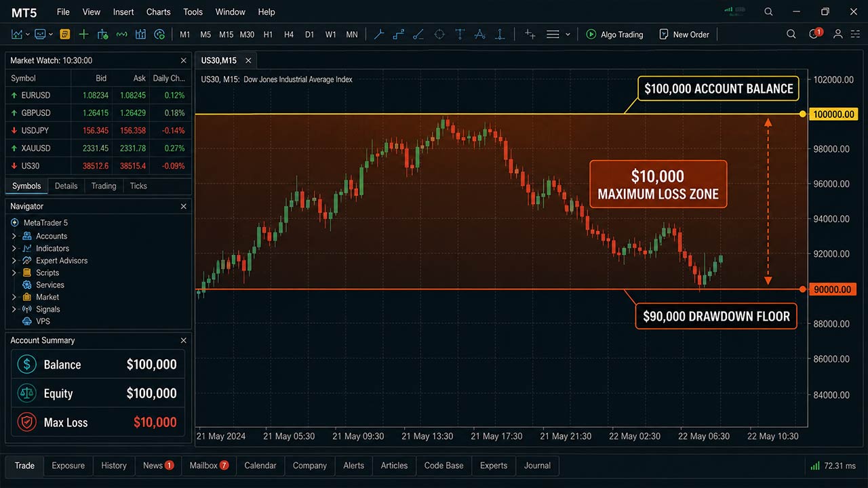
Task: Open the Journal tab
Action: coord(537,466)
